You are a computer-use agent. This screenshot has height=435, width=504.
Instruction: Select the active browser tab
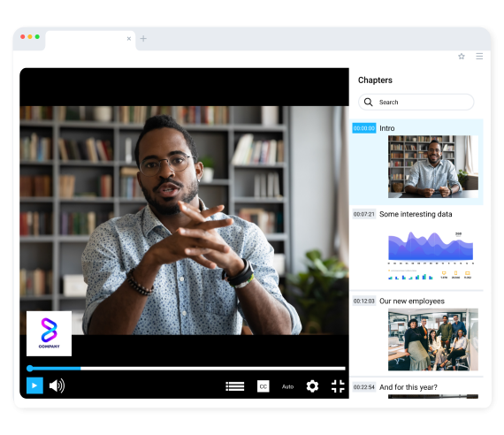click(x=90, y=41)
